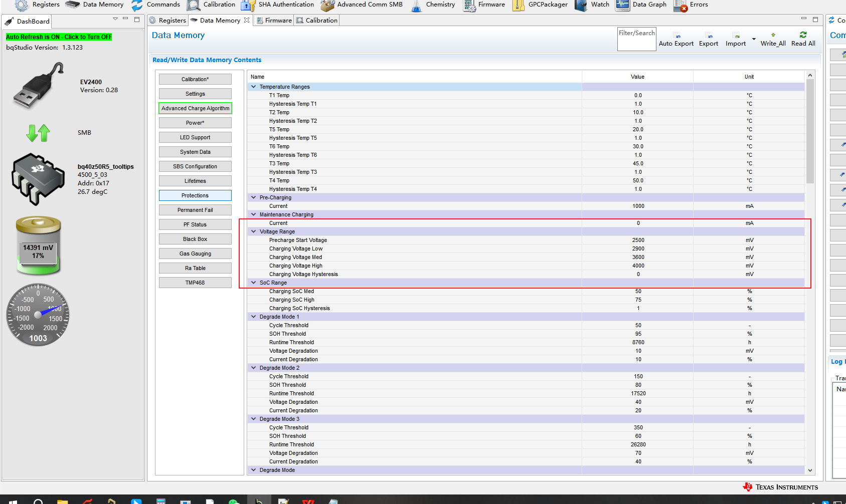Click the Value column header
Screen dimensions: 846x504
point(637,77)
